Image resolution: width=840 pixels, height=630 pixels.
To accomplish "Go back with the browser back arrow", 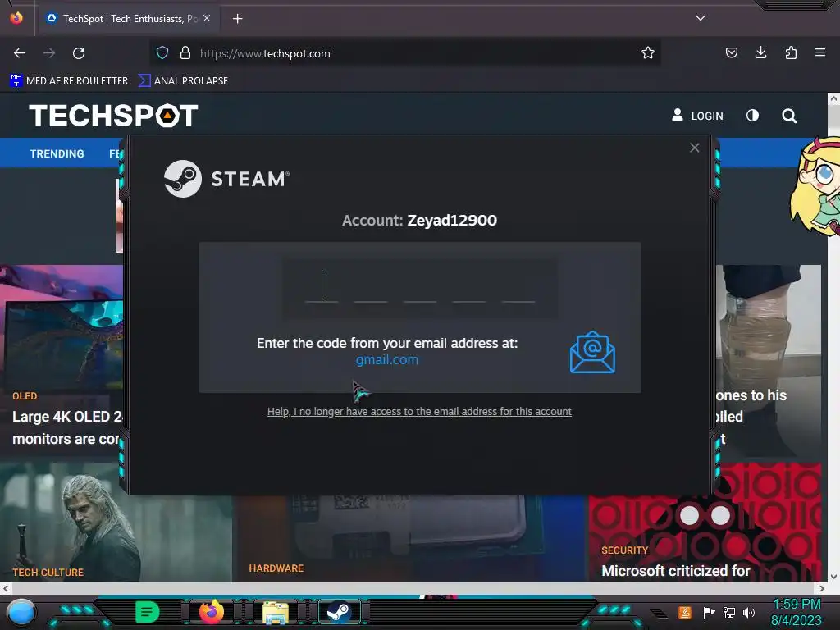I will [20, 53].
